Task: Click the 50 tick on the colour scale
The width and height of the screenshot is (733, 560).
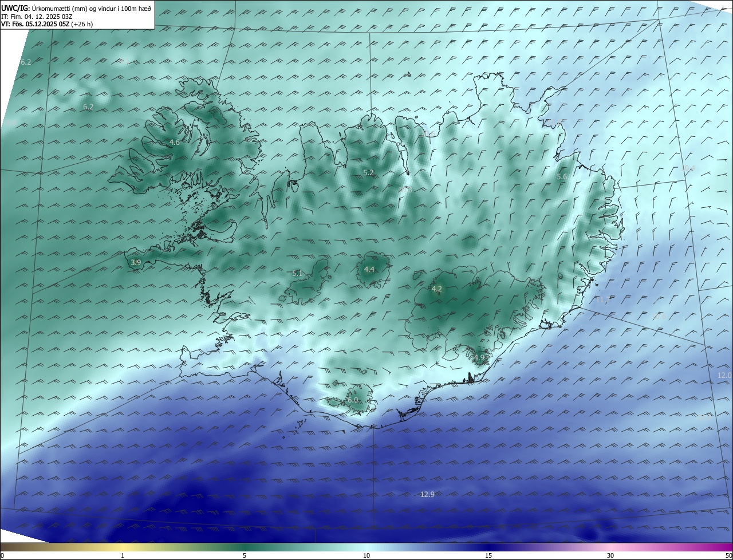Action: (728, 555)
